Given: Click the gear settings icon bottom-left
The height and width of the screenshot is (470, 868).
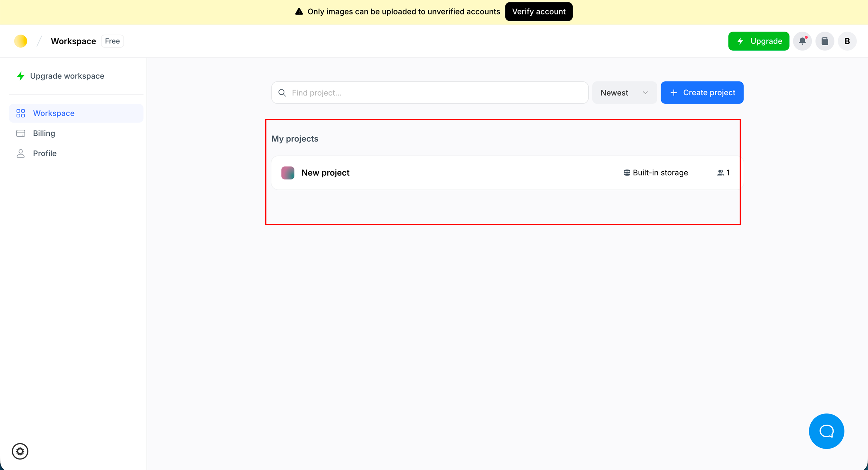Looking at the screenshot, I should point(20,451).
